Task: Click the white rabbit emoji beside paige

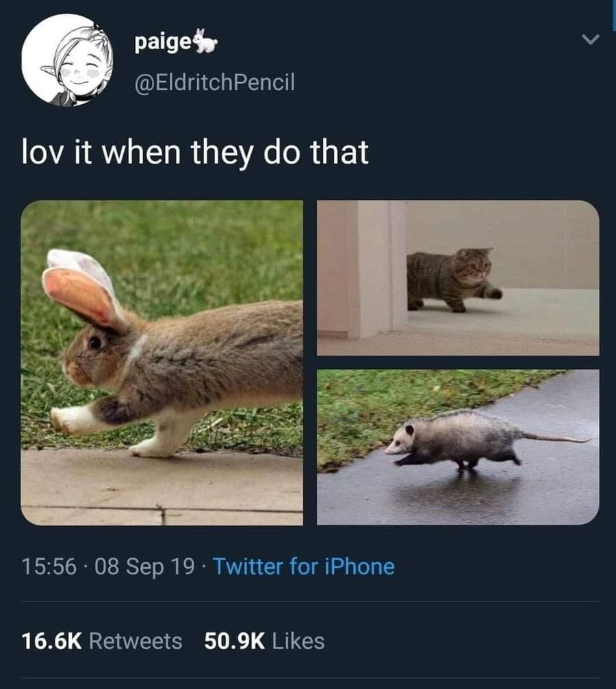Action: tap(206, 41)
